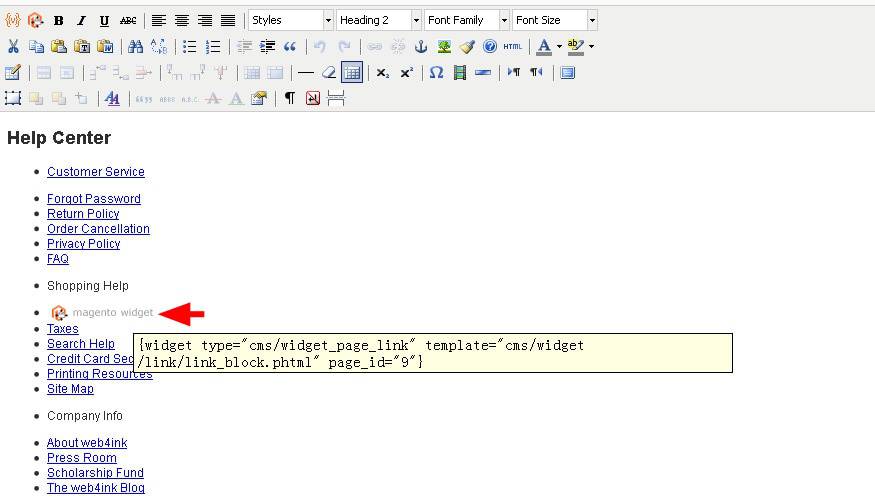Click the Cut scissors icon
This screenshot has height=497, width=875.
click(13, 46)
